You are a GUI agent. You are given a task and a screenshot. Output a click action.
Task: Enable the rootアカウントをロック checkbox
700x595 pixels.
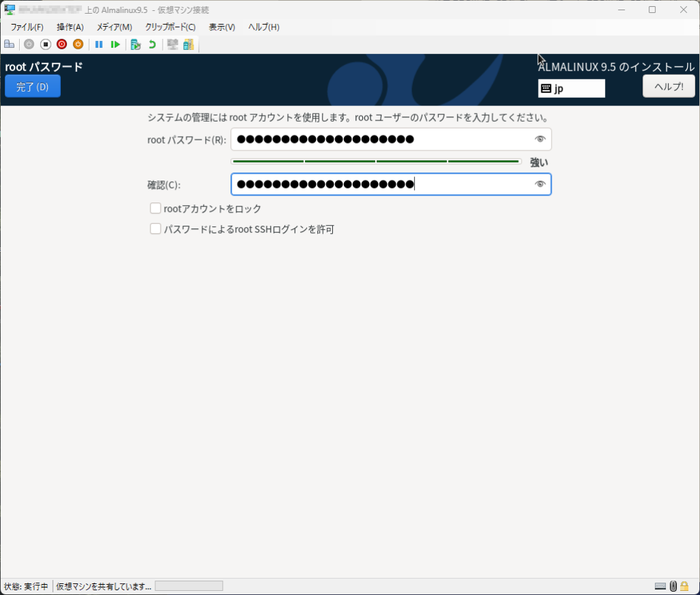point(155,209)
